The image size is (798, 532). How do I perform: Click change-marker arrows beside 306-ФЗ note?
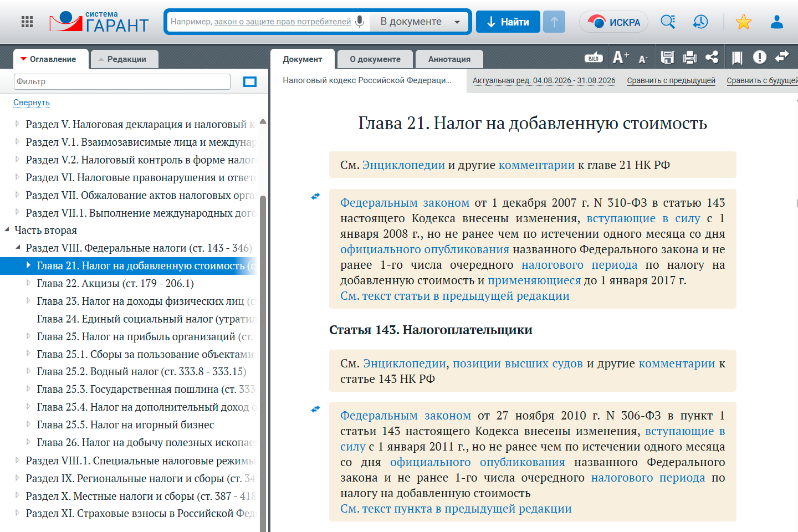pyautogui.click(x=315, y=409)
